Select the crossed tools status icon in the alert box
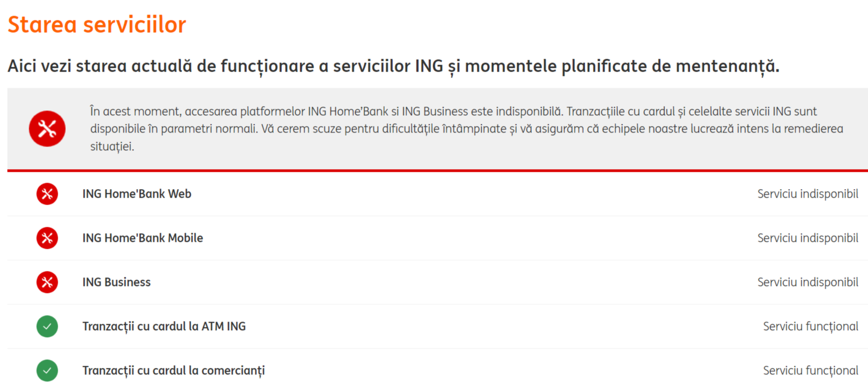The image size is (868, 383). 47,128
